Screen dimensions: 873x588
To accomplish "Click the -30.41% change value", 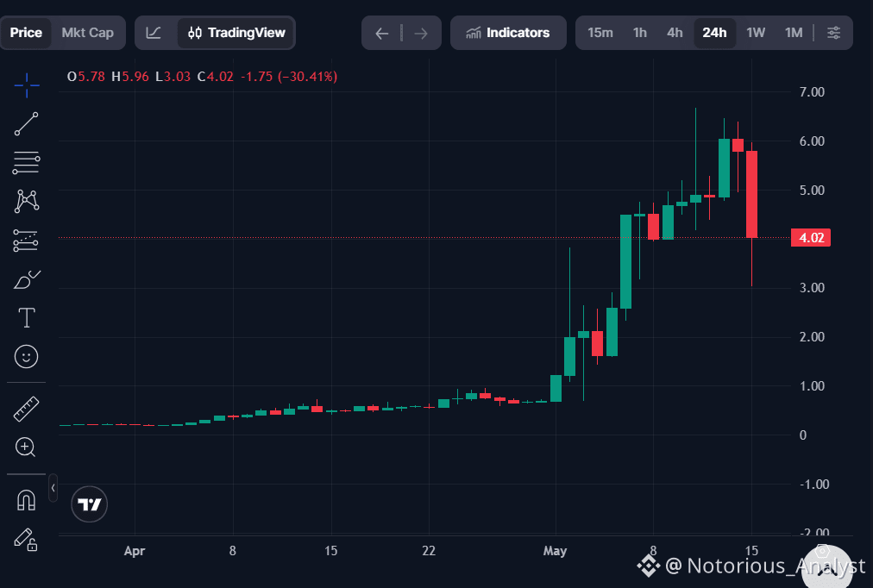I will click(308, 76).
